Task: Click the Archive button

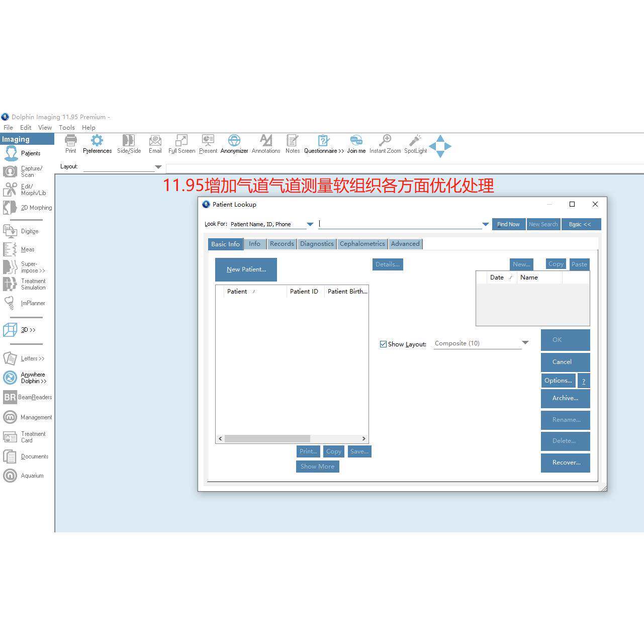Action: (565, 398)
